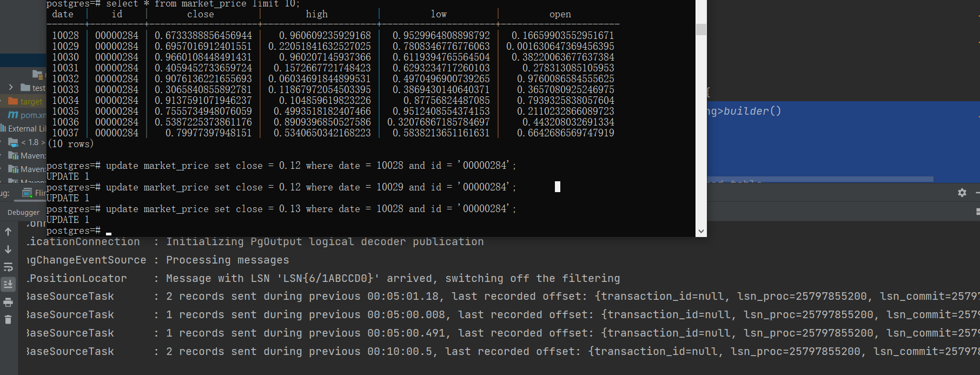
Task: Open the debug panel settings gear
Action: (x=962, y=193)
